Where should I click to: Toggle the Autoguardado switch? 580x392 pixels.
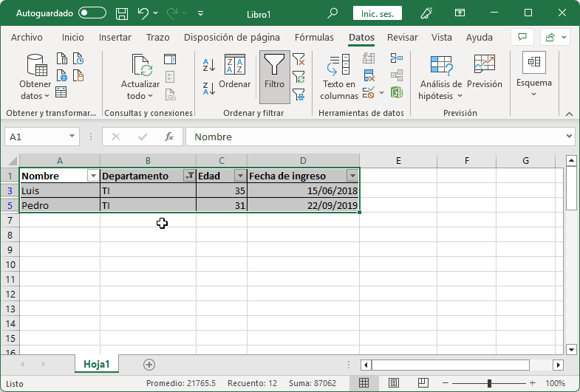coord(92,13)
